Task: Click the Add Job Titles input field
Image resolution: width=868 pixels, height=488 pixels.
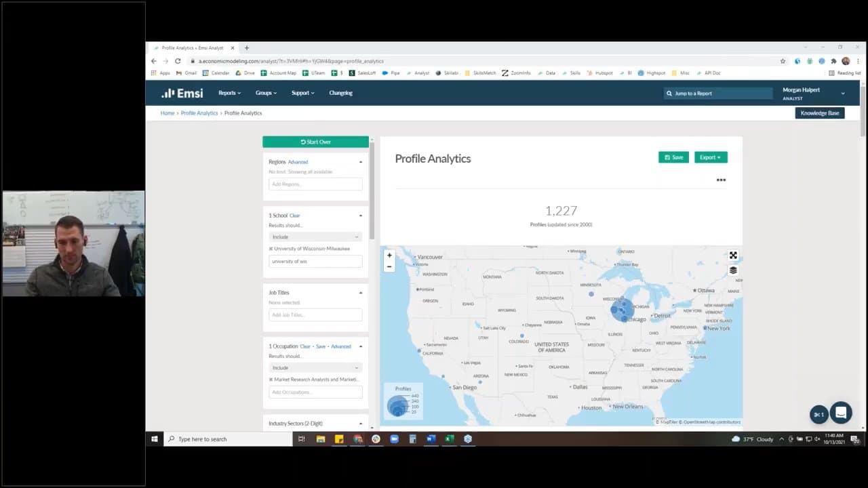Action: (x=315, y=315)
